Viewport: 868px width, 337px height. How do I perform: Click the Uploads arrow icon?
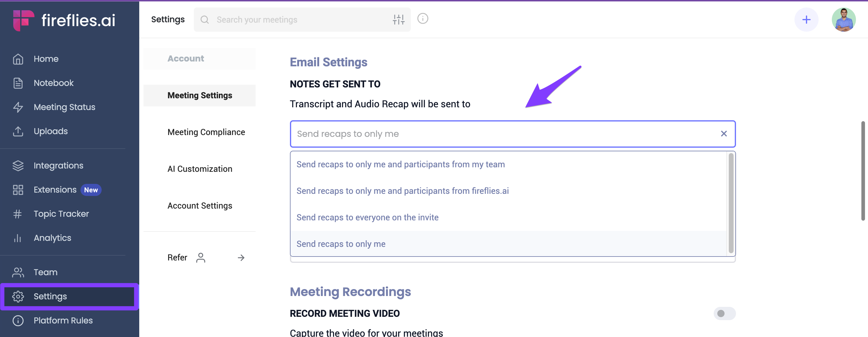[x=18, y=131]
